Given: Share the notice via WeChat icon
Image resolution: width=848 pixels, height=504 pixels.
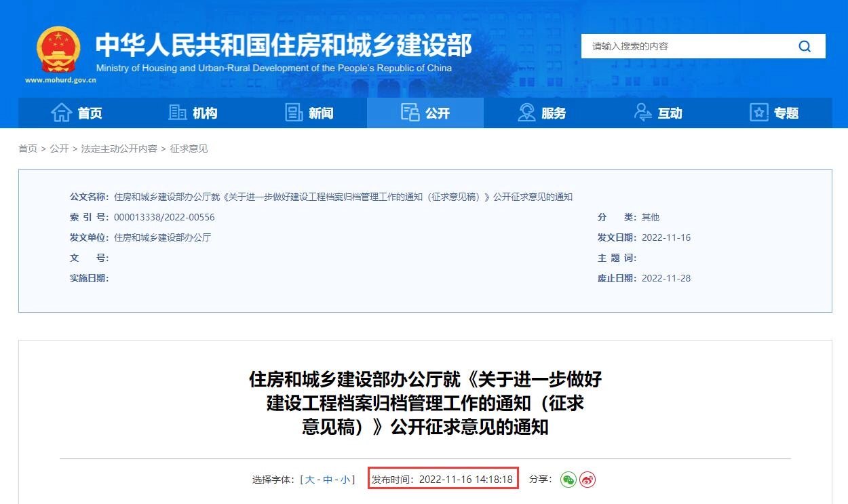Looking at the screenshot, I should click(x=568, y=478).
